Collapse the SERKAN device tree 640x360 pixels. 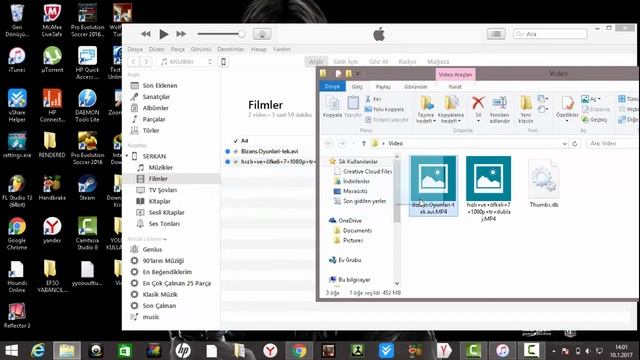click(127, 156)
